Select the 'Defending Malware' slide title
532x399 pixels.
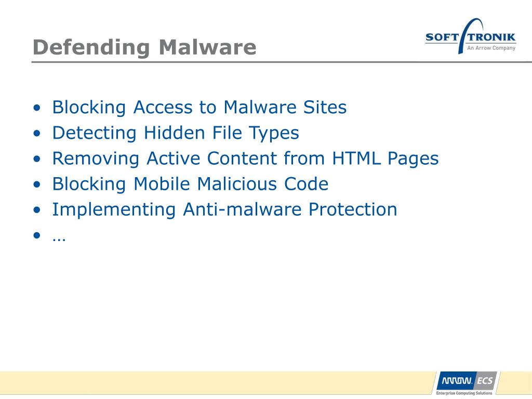tap(144, 47)
